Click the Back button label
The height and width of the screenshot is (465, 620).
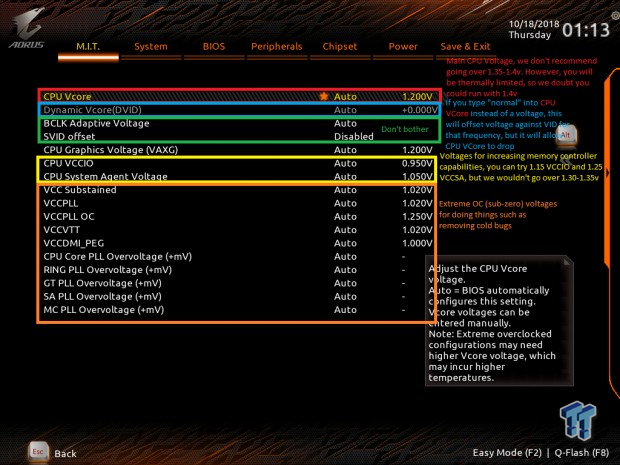(x=65, y=454)
